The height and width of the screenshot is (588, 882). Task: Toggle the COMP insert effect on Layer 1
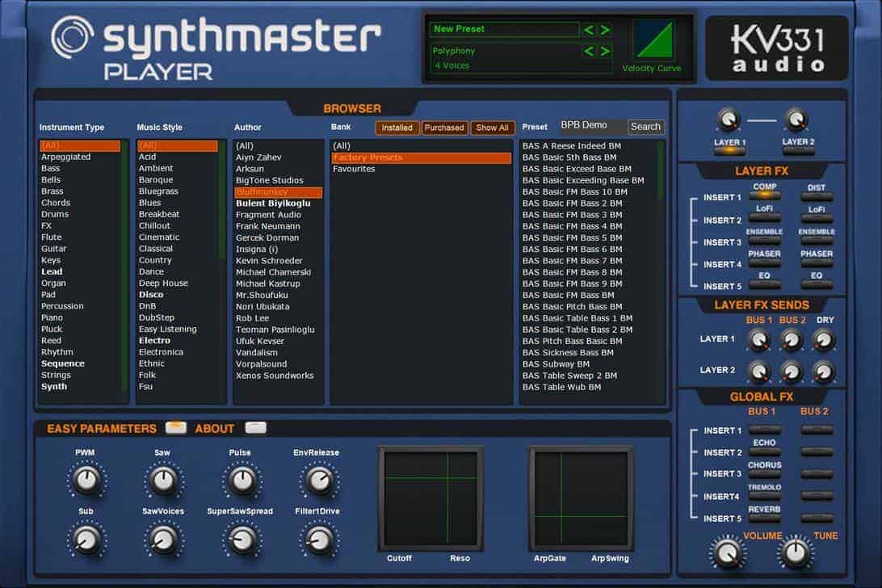coord(764,195)
